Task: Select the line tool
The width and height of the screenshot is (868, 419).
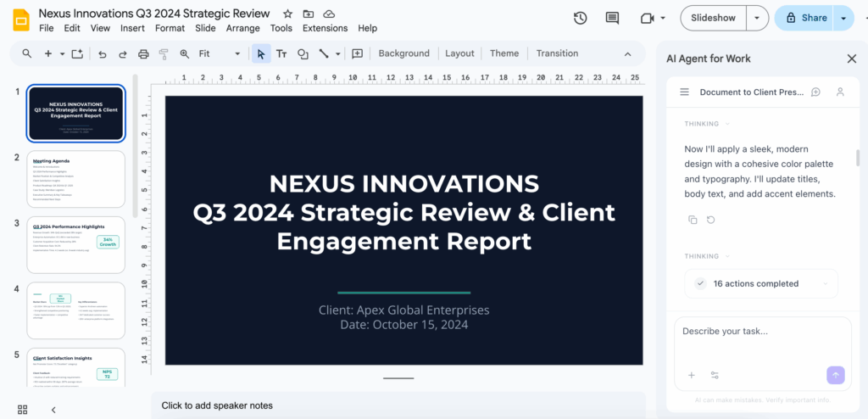Action: 324,53
